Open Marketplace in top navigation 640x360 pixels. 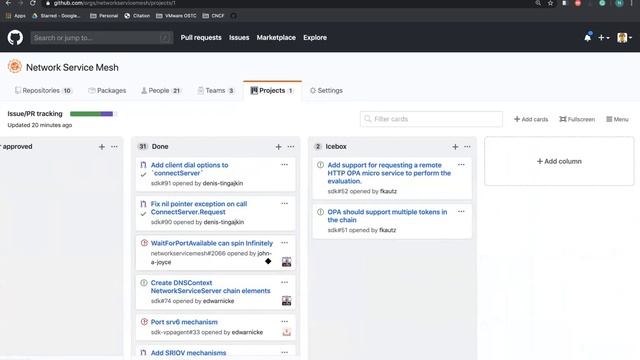[x=276, y=38]
